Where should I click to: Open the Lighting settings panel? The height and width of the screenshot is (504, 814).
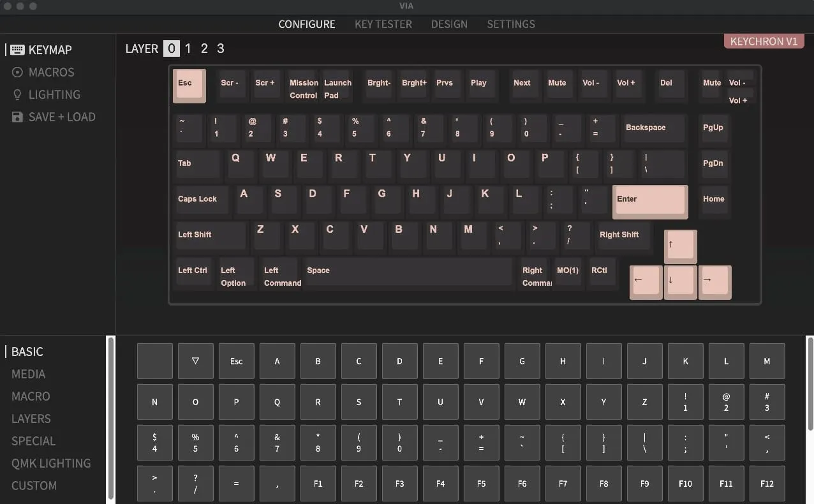click(x=46, y=94)
